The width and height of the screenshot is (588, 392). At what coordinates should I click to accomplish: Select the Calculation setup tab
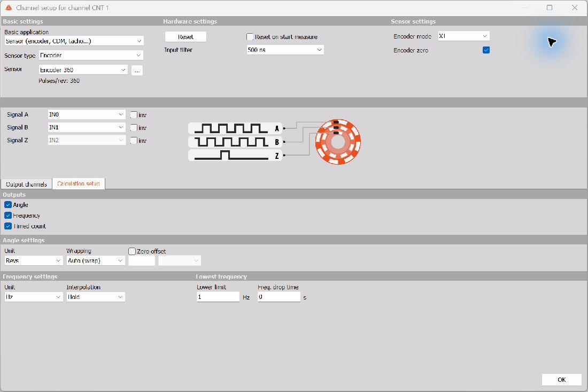tap(79, 183)
